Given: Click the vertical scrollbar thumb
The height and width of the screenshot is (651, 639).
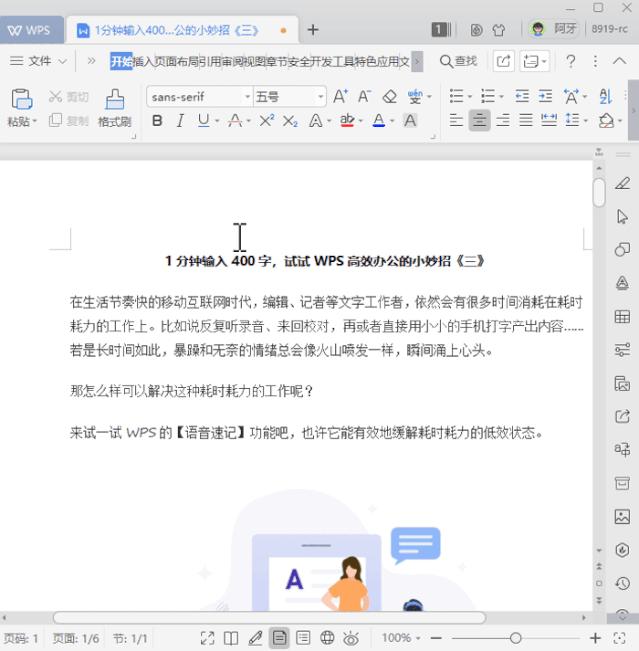Looking at the screenshot, I should tap(599, 192).
